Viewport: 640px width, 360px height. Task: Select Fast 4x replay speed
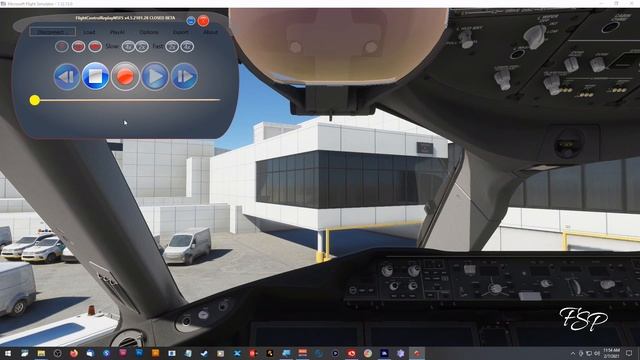coord(187,47)
